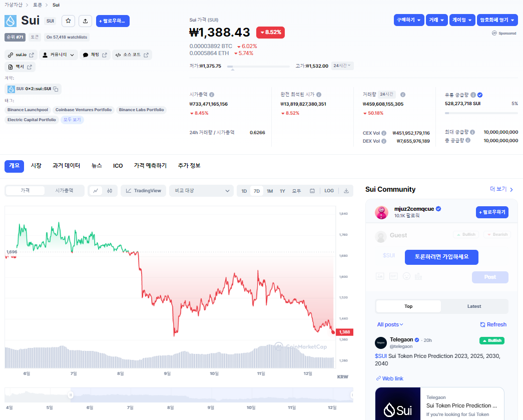The width and height of the screenshot is (523, 420).
Task: Open 24시간 low/high range dropdown
Action: coord(342,66)
